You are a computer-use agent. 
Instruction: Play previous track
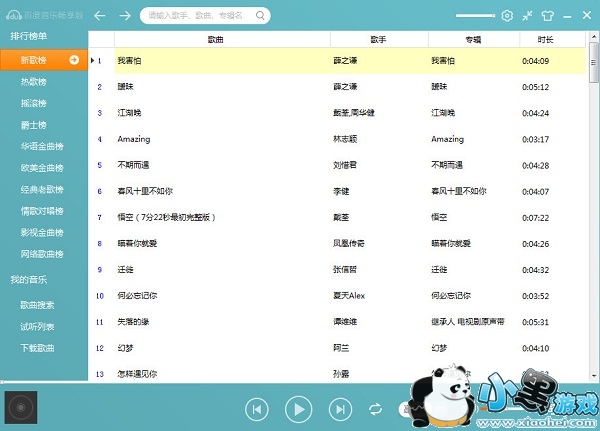257,409
